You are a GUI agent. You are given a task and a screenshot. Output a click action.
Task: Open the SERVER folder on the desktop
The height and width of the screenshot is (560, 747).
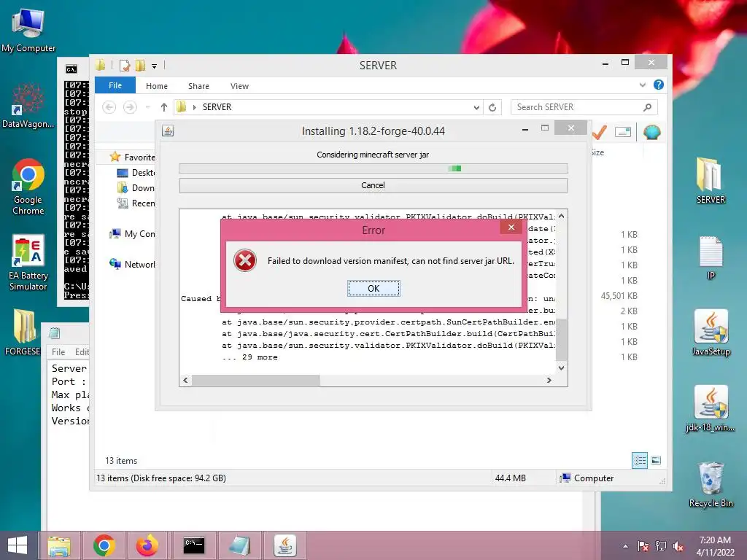pyautogui.click(x=711, y=181)
